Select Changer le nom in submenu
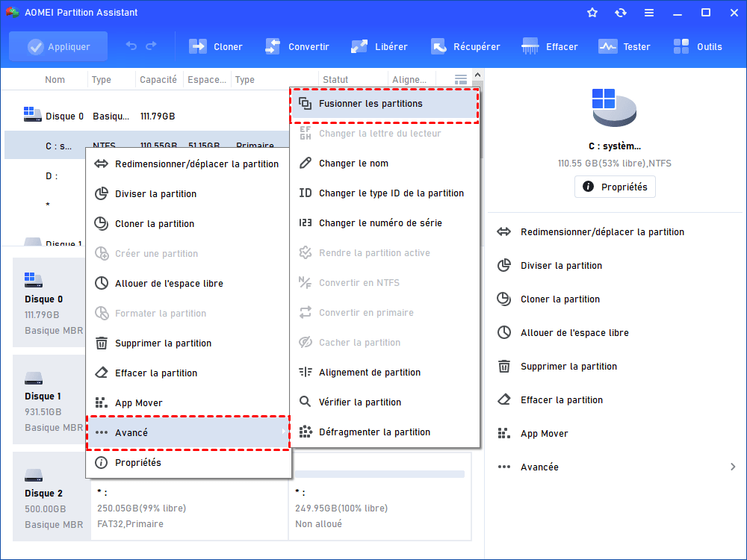This screenshot has width=747, height=560. click(x=384, y=164)
